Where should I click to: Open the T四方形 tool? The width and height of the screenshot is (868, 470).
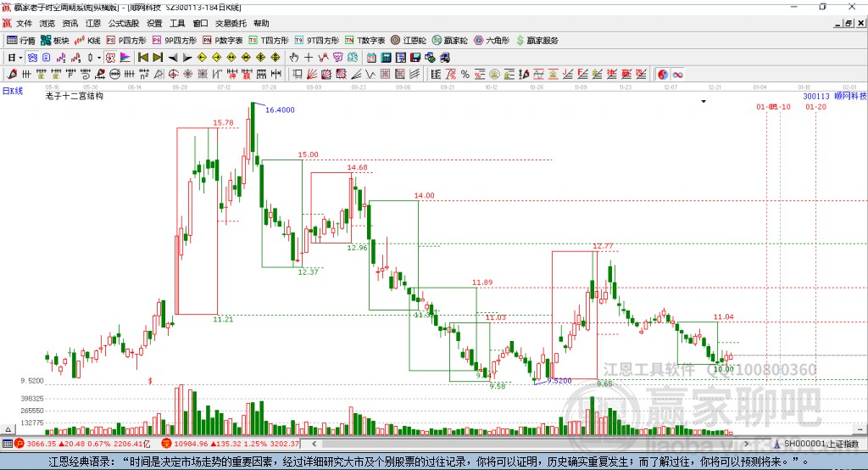click(x=269, y=41)
